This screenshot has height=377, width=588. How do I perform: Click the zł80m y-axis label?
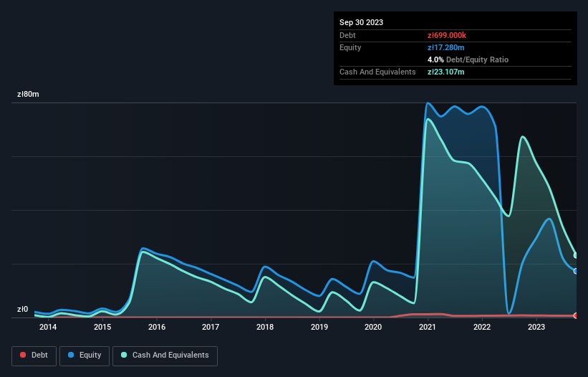coord(28,94)
